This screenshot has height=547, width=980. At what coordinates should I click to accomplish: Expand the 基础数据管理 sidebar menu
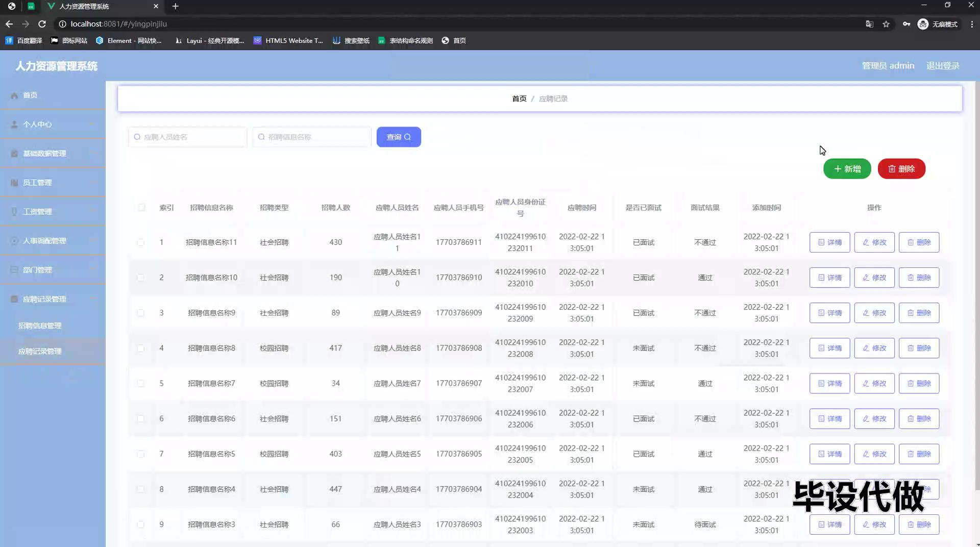click(44, 154)
